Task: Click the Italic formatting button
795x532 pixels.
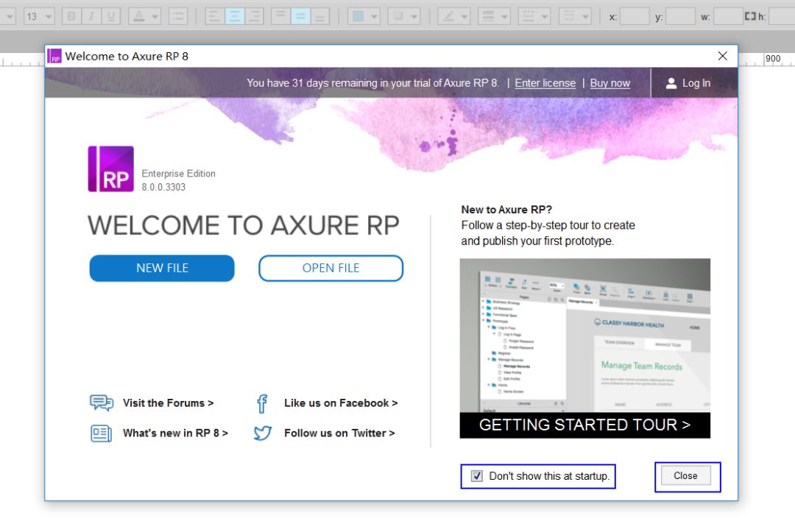Action: tap(91, 16)
